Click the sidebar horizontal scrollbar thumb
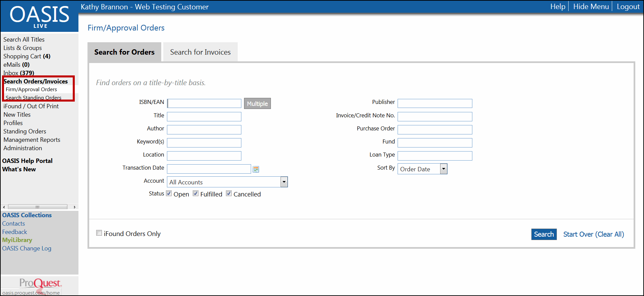This screenshot has height=296, width=644. coord(38,207)
